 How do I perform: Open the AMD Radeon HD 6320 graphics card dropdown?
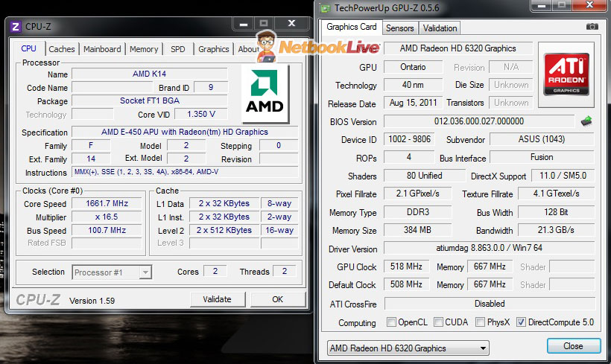point(408,348)
